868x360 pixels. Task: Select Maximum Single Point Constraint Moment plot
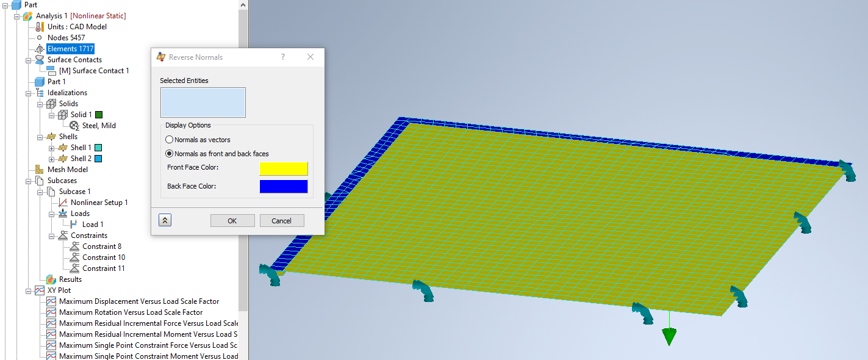148,356
